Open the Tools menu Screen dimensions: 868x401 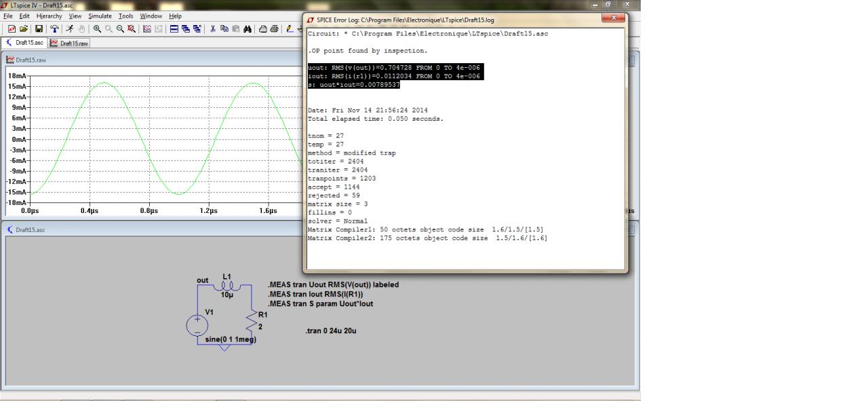coord(125,16)
